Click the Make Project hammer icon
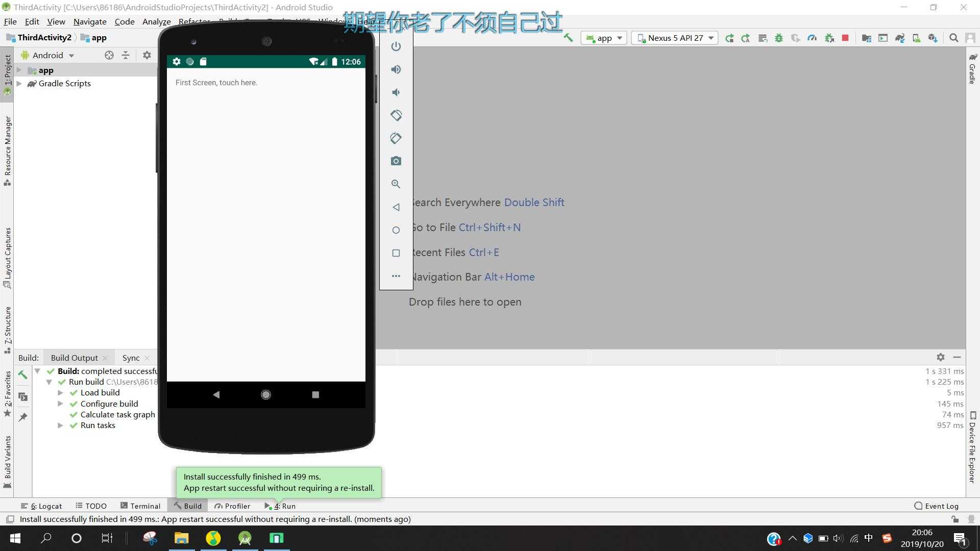 pos(568,38)
